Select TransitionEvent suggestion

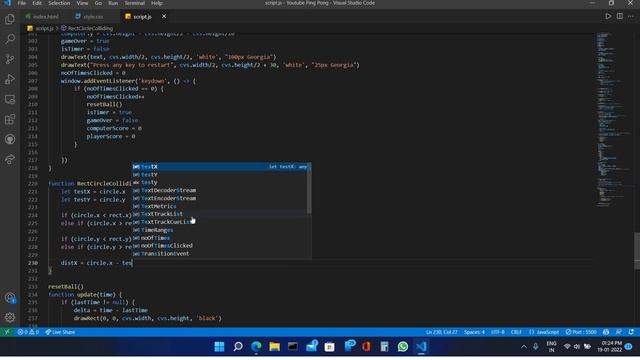click(x=221, y=254)
